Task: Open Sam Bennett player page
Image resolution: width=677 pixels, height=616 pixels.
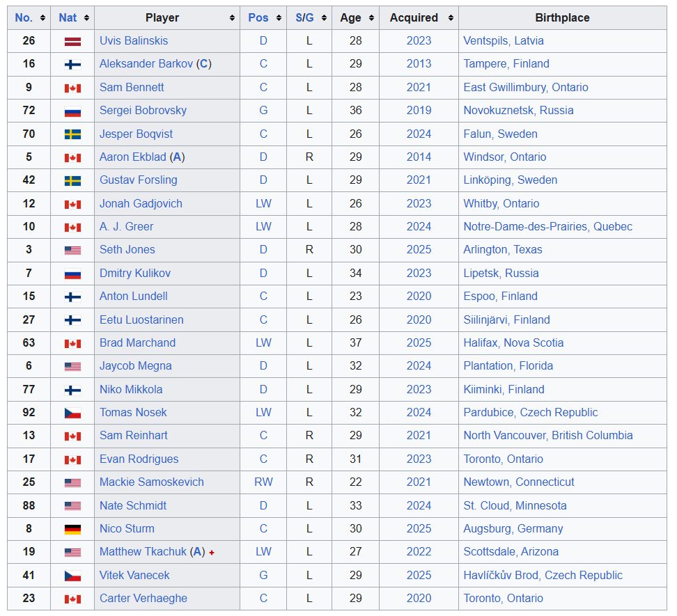Action: 132,87
